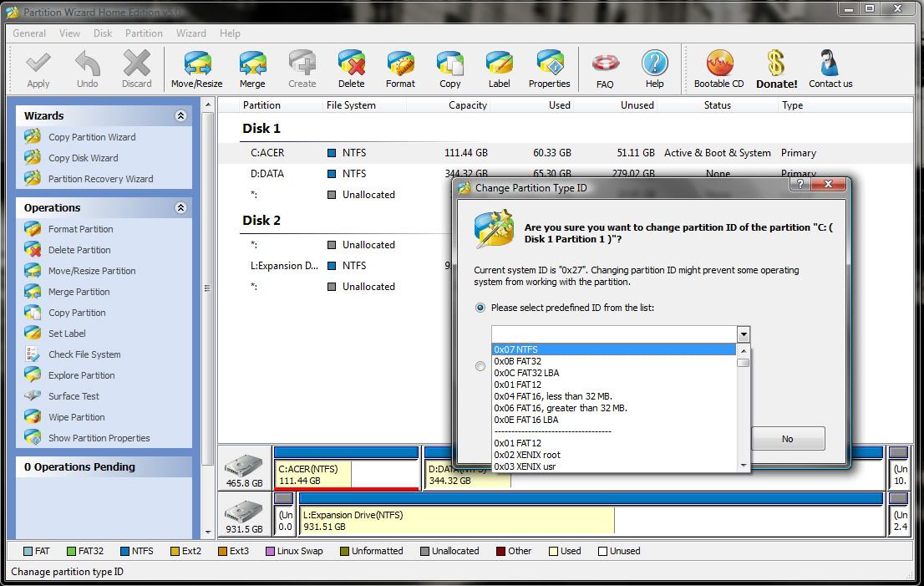924x586 pixels.
Task: Open the Help menu
Action: click(230, 33)
